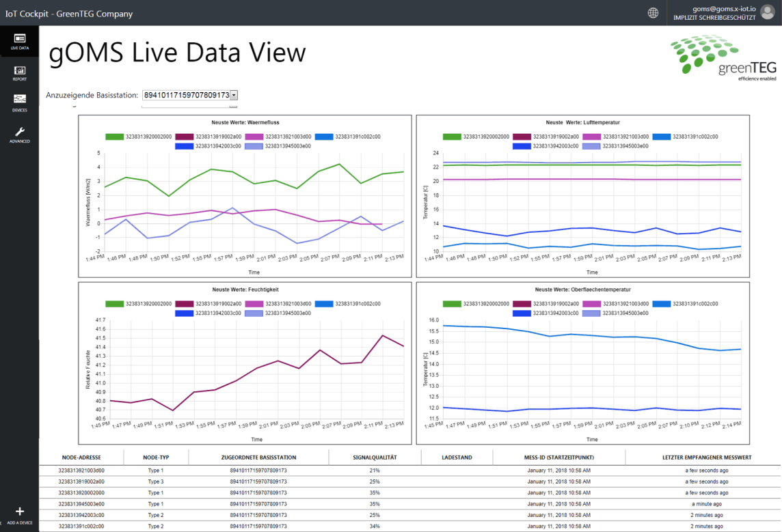782x532 pixels.
Task: Toggle blue 323831391c002c00 in Feuchtigkeit legend
Action: [348, 303]
